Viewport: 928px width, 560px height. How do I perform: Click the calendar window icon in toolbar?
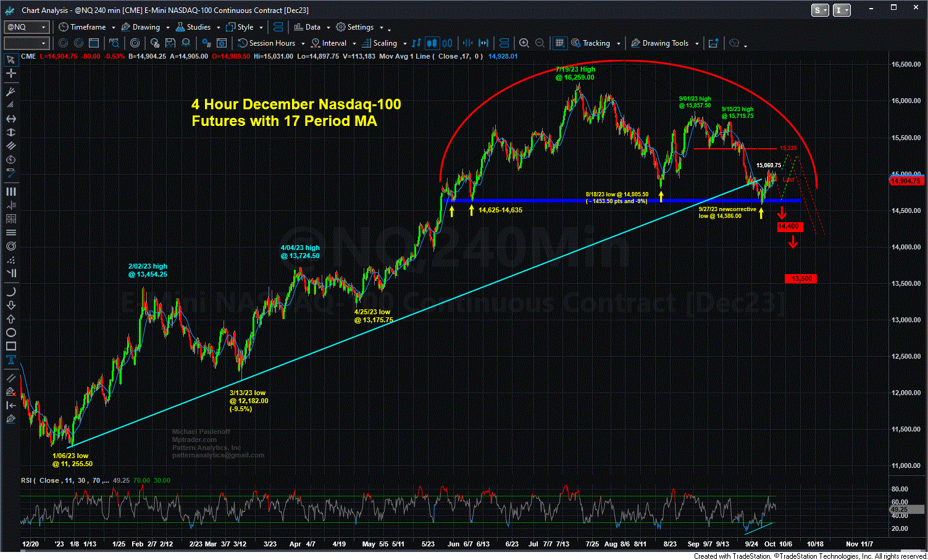pos(94,43)
